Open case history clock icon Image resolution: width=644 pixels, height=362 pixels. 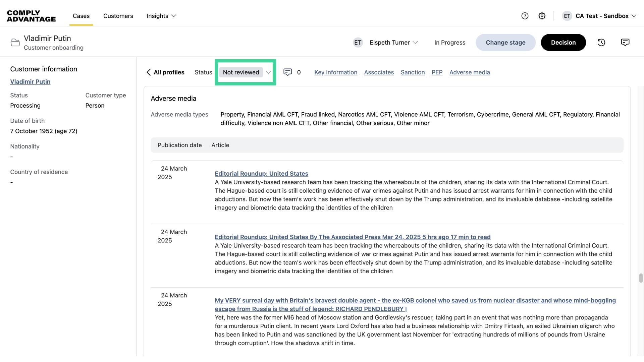(601, 43)
